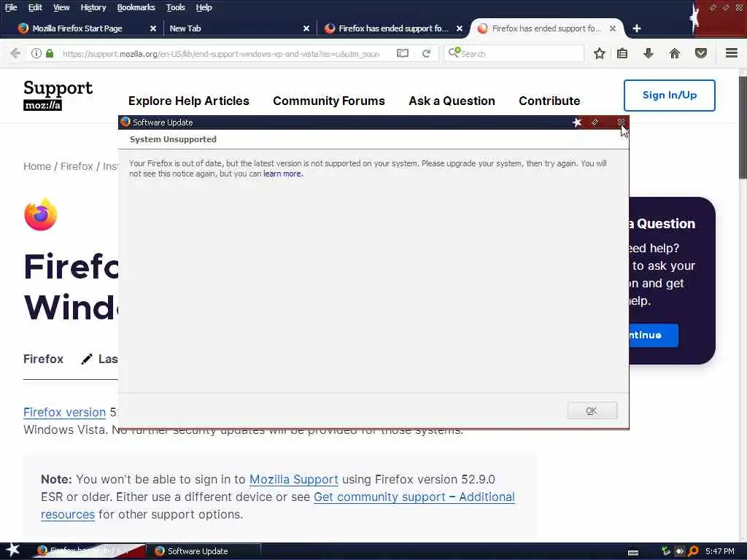Click the blue Continue button in sidebar

click(653, 335)
